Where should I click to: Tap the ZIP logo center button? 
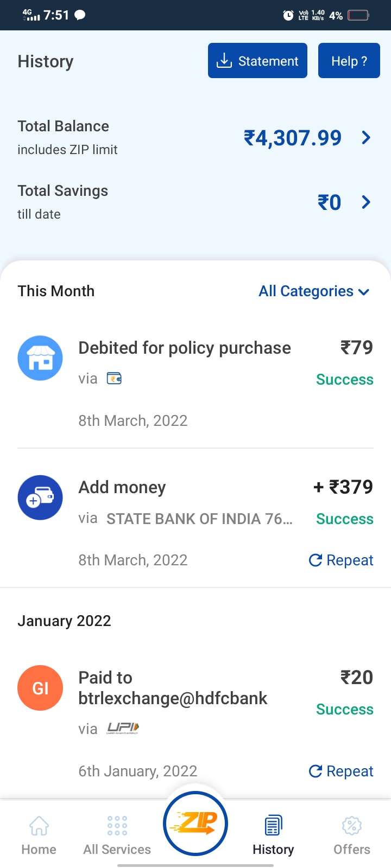(x=195, y=824)
